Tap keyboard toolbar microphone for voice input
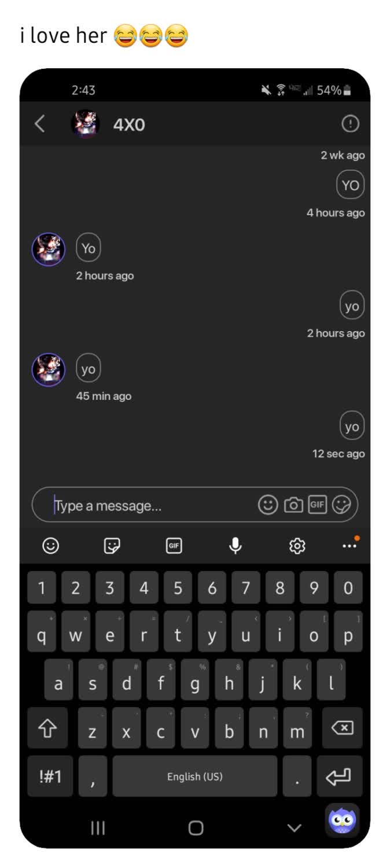The height and width of the screenshot is (868, 390). pos(235,545)
